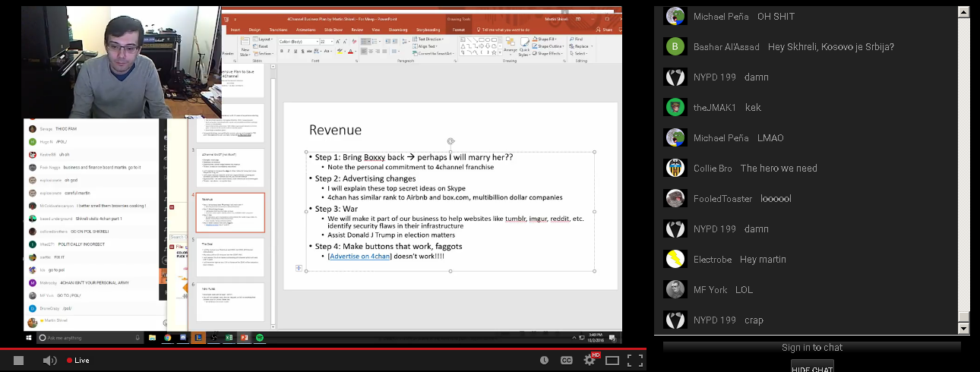Open the YouTube player settings gear
This screenshot has width=980, height=372.
click(x=590, y=360)
